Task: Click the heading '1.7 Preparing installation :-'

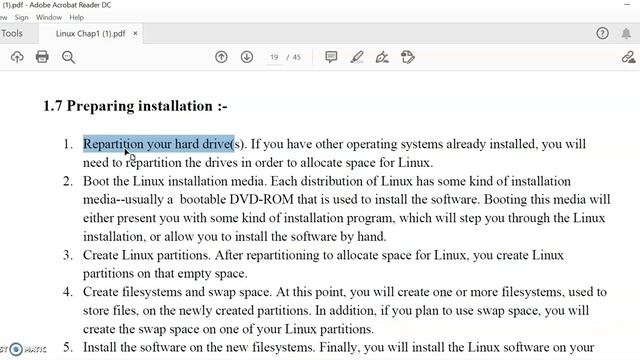Action: click(135, 106)
